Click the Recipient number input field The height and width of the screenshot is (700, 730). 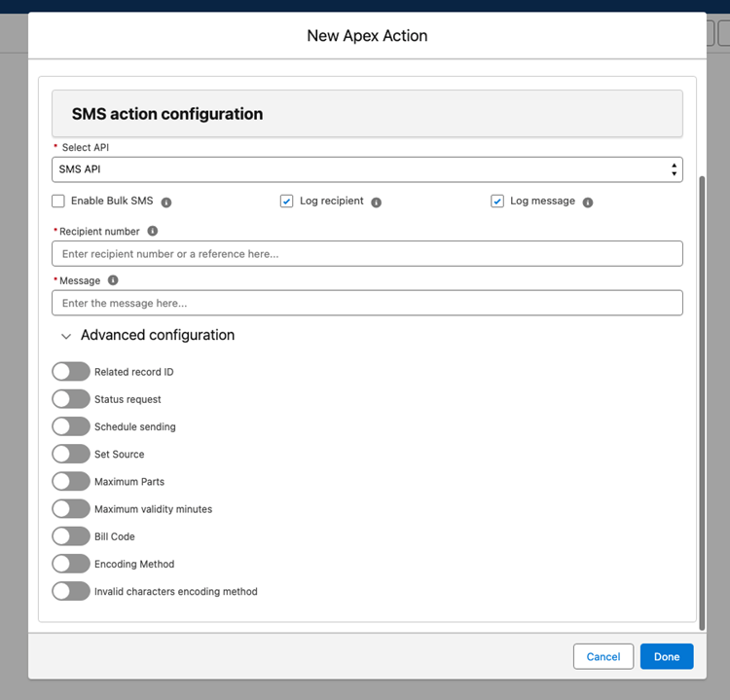coord(367,254)
